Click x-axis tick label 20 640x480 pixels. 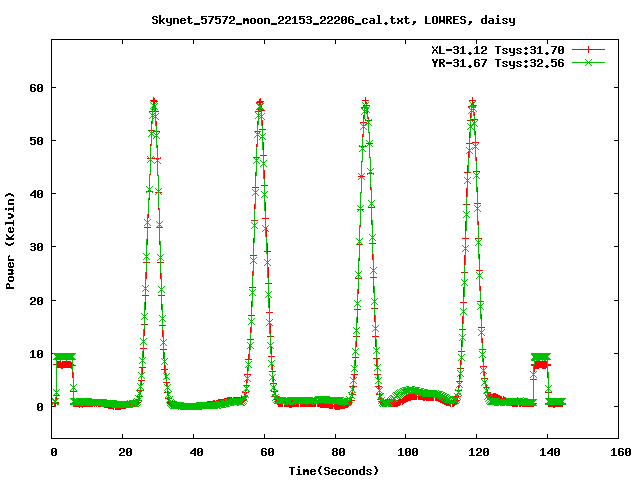[125, 452]
